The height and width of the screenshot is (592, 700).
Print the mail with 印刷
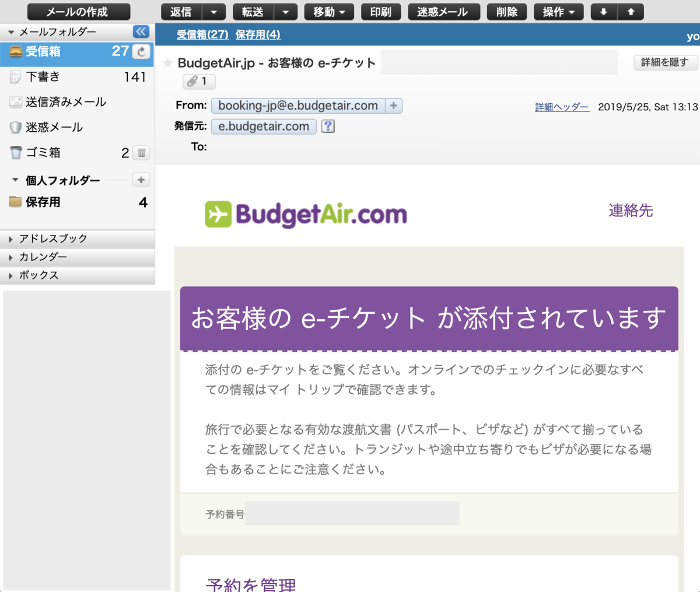381,12
